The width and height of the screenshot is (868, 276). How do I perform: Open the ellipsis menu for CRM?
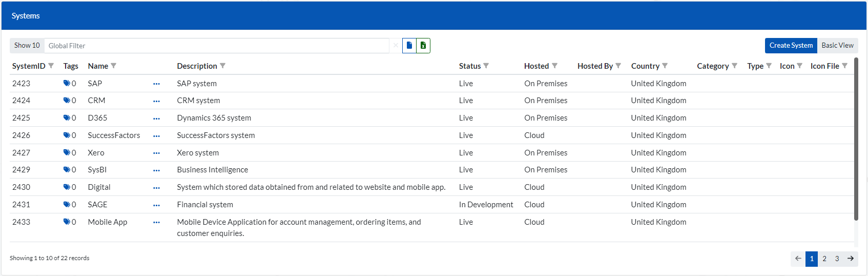156,101
